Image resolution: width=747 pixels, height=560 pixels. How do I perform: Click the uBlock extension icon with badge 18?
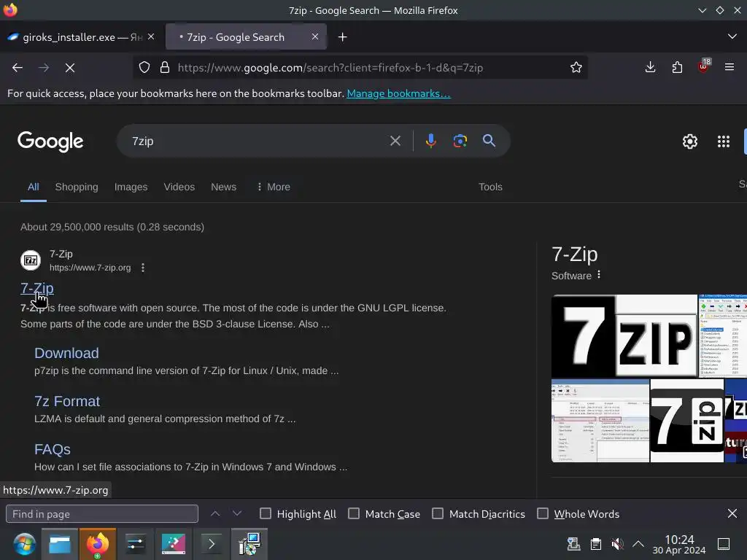704,66
